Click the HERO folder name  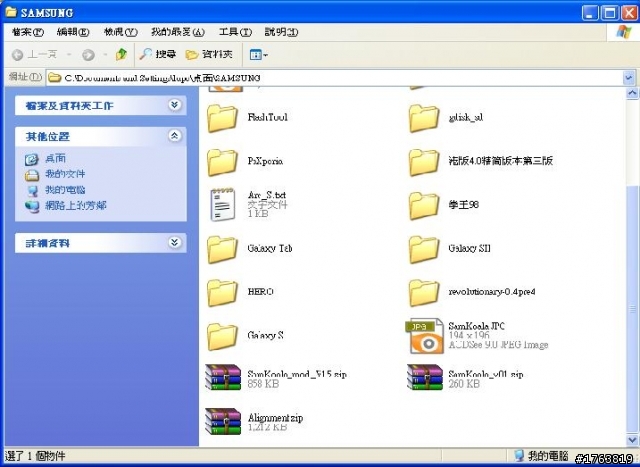point(260,291)
